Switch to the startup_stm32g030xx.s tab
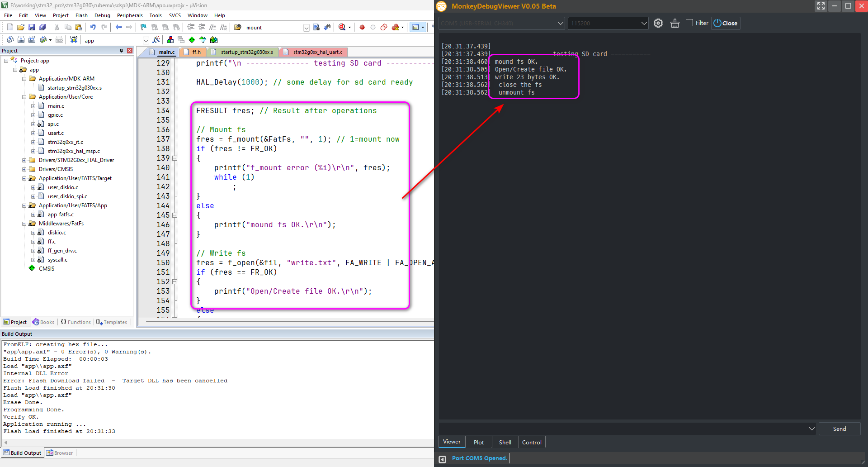The width and height of the screenshot is (868, 467). click(243, 52)
